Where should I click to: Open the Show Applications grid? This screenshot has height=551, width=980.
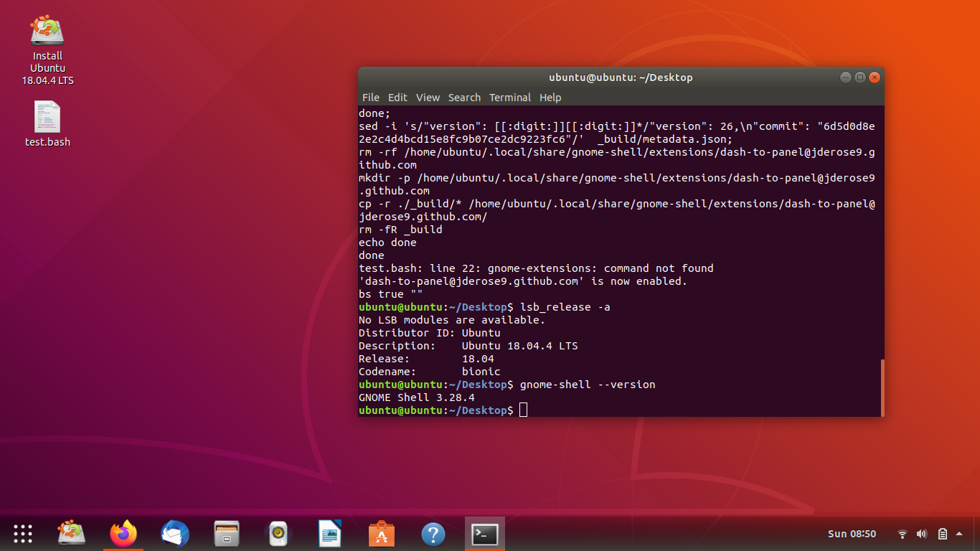click(x=22, y=533)
